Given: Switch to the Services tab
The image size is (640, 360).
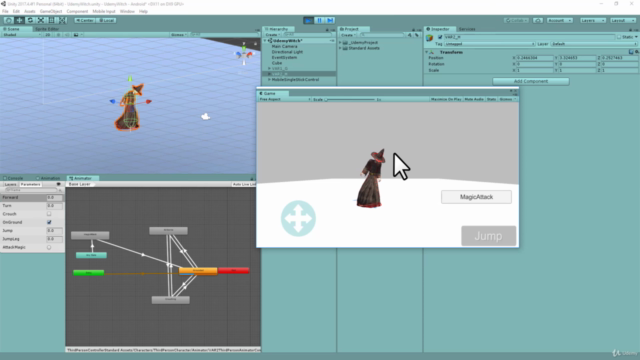Looking at the screenshot, I should 467,29.
